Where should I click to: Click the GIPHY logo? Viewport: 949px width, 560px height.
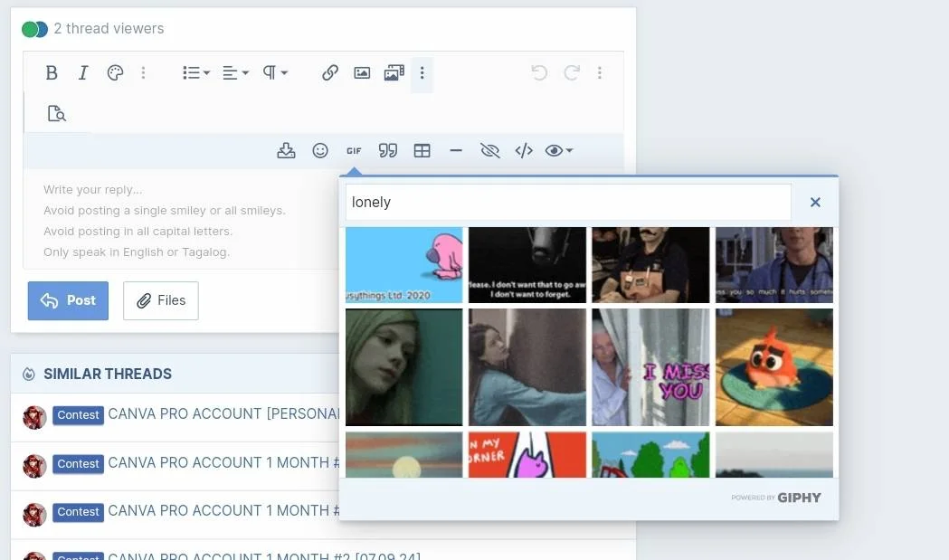coord(799,498)
